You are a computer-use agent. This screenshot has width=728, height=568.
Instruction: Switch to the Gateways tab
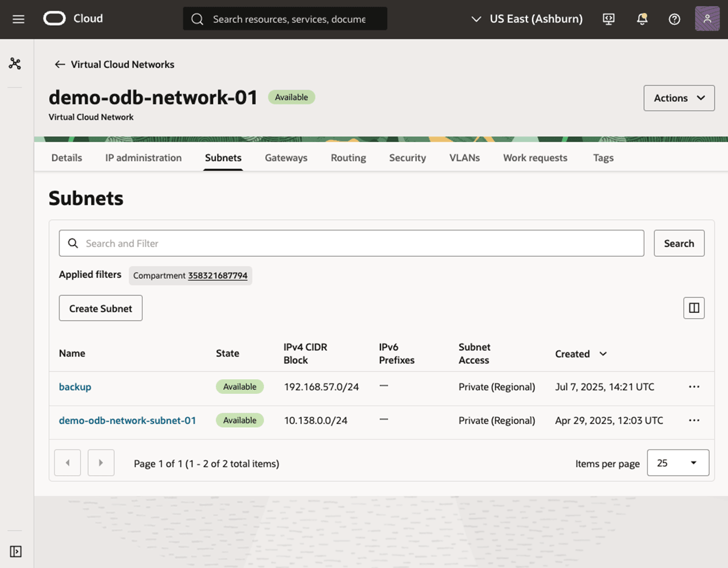286,158
